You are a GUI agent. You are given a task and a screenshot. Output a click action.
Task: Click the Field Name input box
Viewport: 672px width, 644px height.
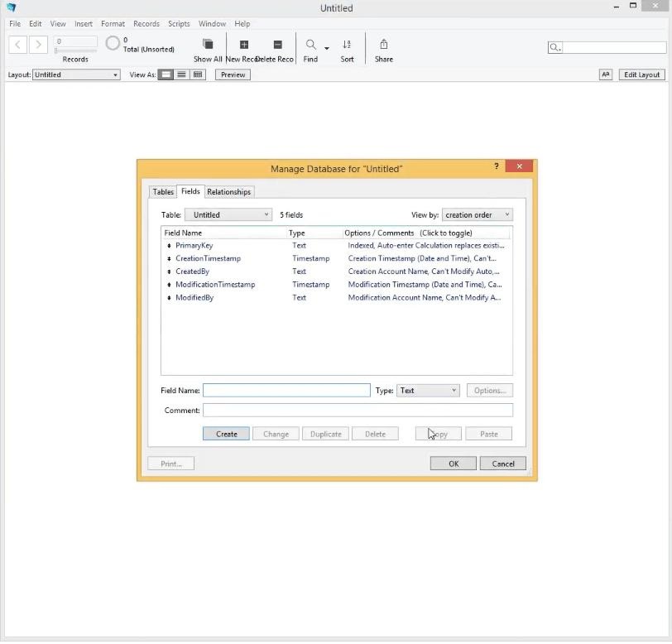coord(286,391)
